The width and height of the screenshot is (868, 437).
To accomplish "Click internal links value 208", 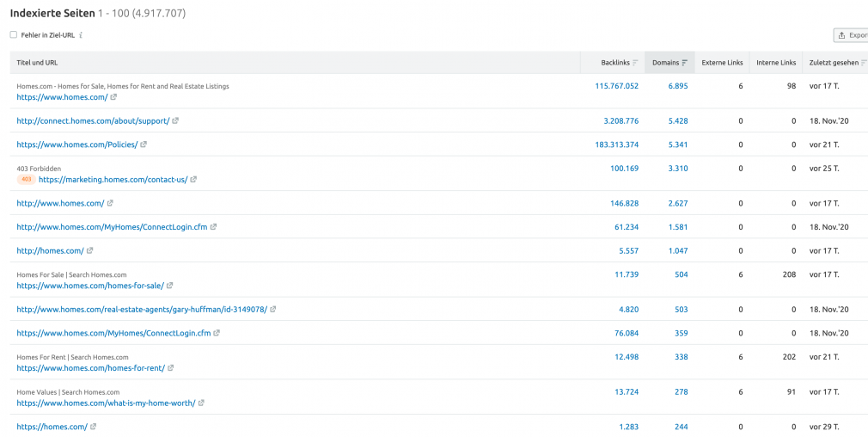I will 790,274.
